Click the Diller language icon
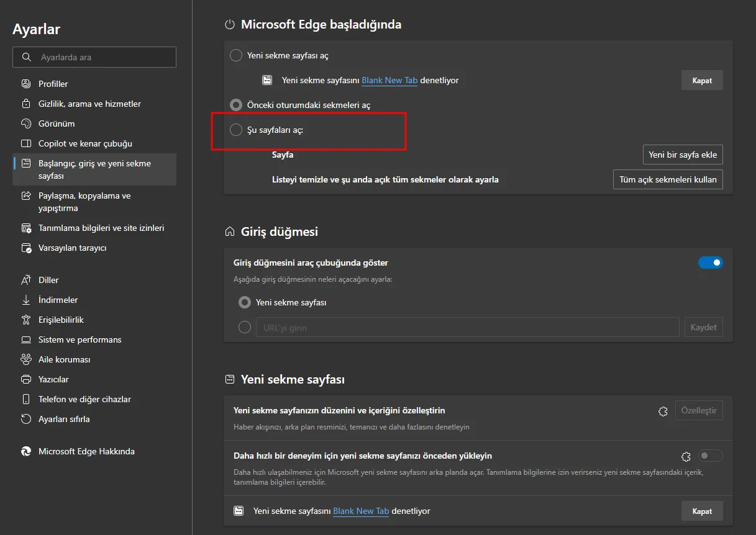The height and width of the screenshot is (535, 756). click(x=26, y=280)
